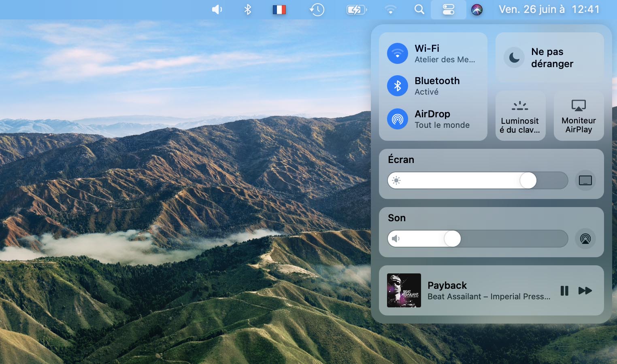
Task: Open Luminosité du clavier control
Action: pyautogui.click(x=520, y=116)
